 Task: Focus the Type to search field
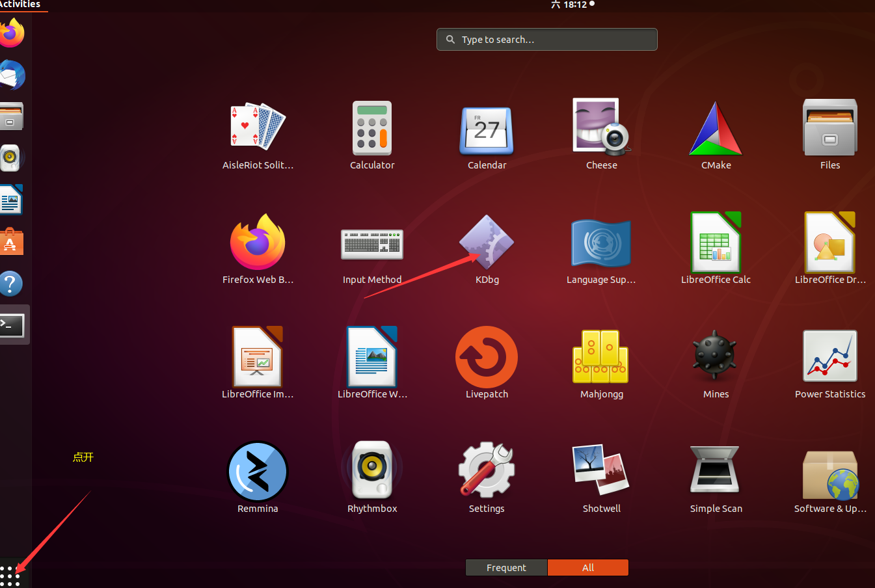click(547, 40)
